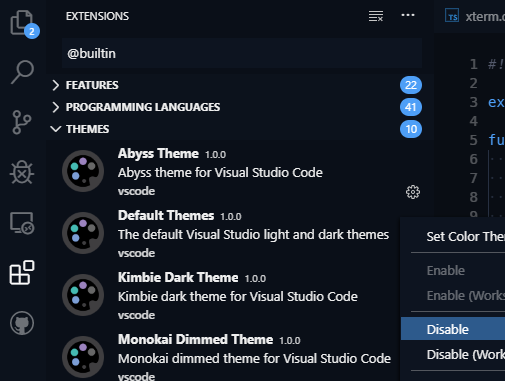Click Default Themes palette icon
The height and width of the screenshot is (381, 505).
pyautogui.click(x=83, y=233)
